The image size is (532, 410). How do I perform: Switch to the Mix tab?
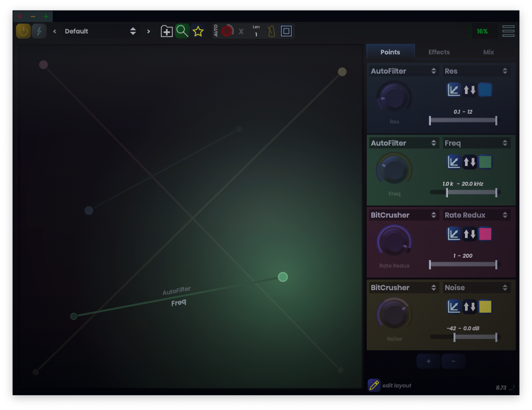click(488, 52)
